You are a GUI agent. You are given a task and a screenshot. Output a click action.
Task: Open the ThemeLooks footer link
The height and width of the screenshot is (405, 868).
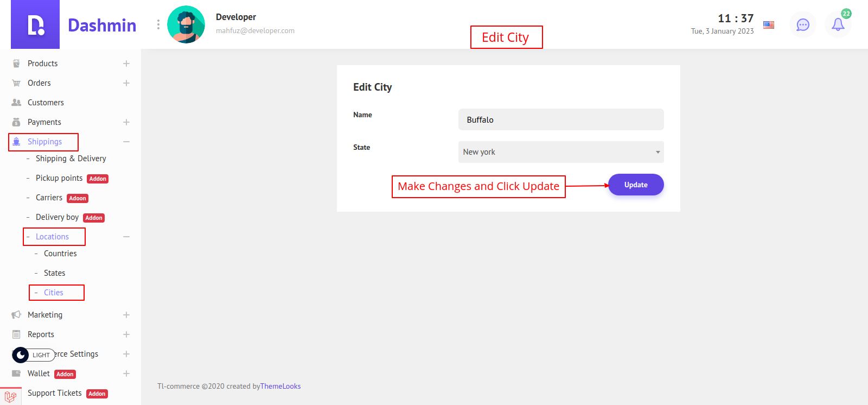(280, 387)
